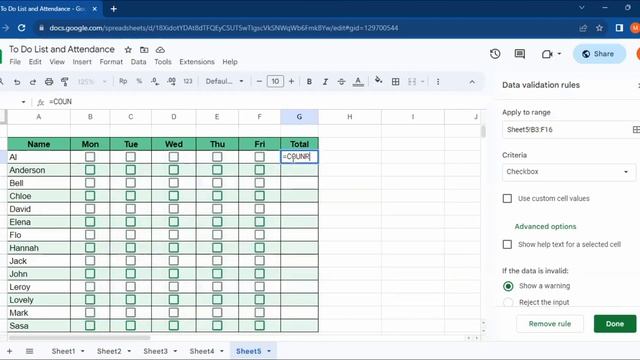
Task: Tick Hannah's Mon checkbox
Action: (90, 248)
